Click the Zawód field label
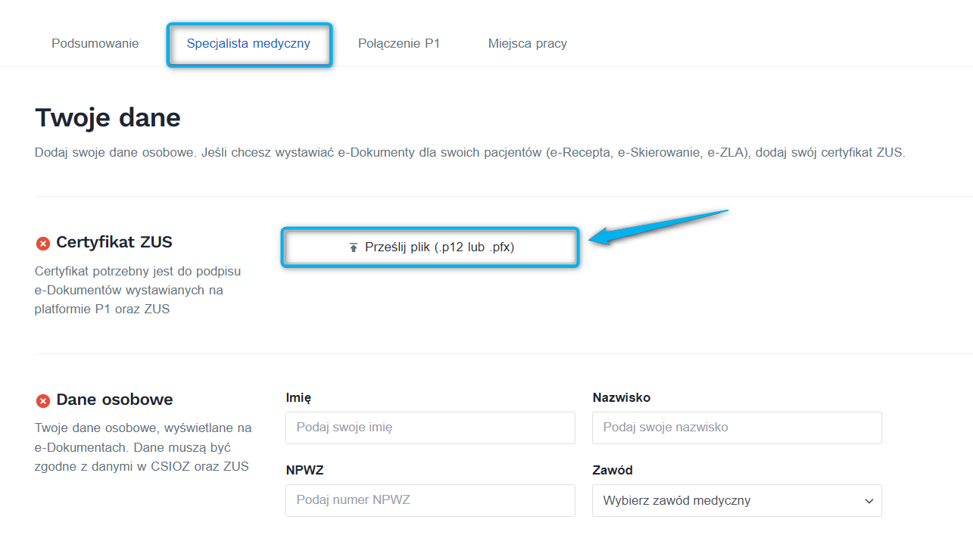Screen dimensions: 973x560 coord(612,470)
